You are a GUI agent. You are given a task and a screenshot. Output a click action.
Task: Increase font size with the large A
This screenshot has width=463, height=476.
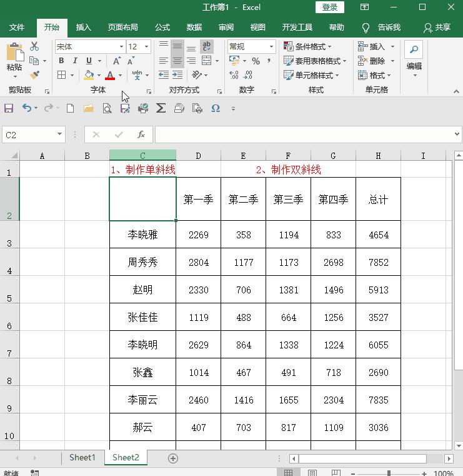pyautogui.click(x=117, y=61)
